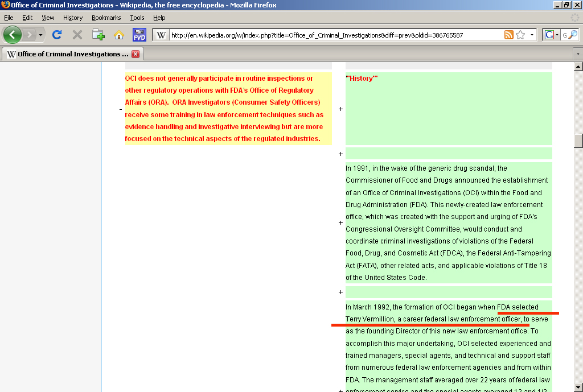Image resolution: width=583 pixels, height=392 pixels.
Task: Select the Office of Criminal Investigations tab
Action: click(73, 54)
